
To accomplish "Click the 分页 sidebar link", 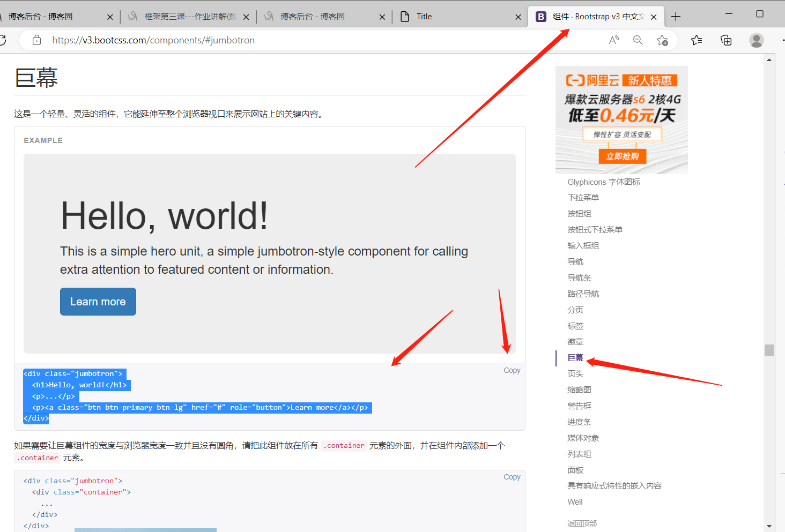I will click(x=575, y=310).
